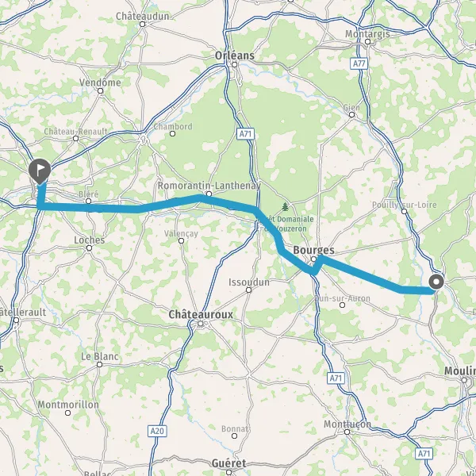This screenshot has width=476, height=476.
Task: Select the Châteauroux city label
Action: [x=201, y=314]
